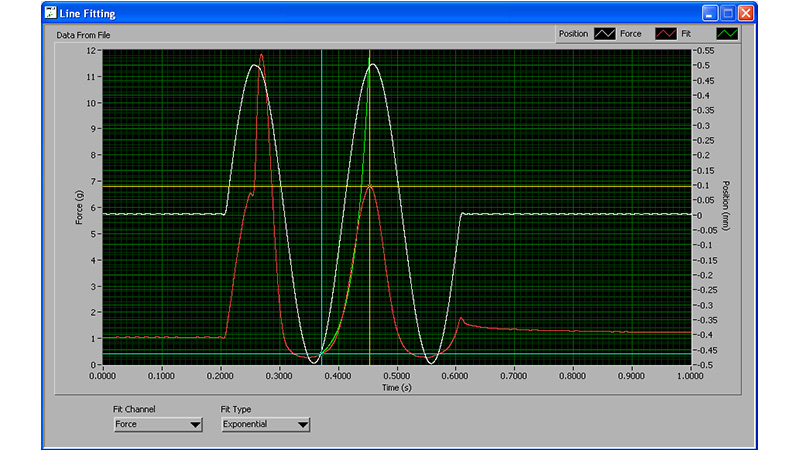
Task: Click the Fit plot legend line icon
Action: pos(727,34)
